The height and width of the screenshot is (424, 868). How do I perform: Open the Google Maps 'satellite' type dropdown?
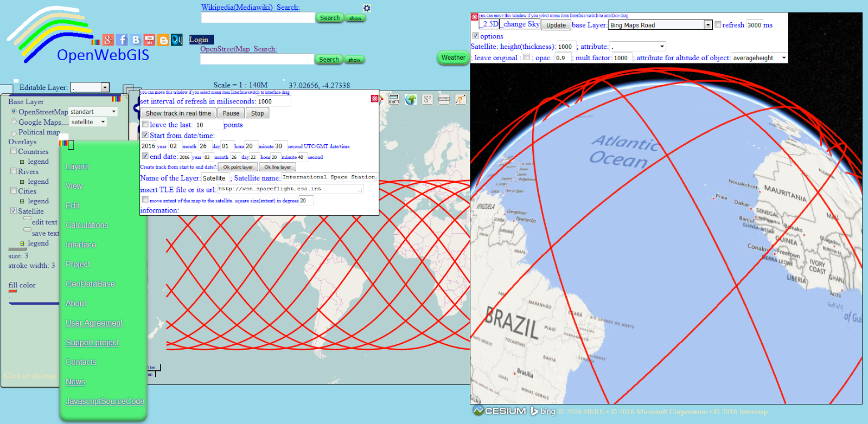point(88,122)
